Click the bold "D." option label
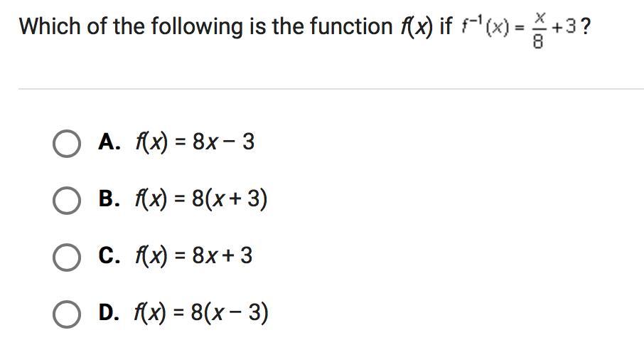The width and height of the screenshot is (644, 350). pyautogui.click(x=109, y=312)
